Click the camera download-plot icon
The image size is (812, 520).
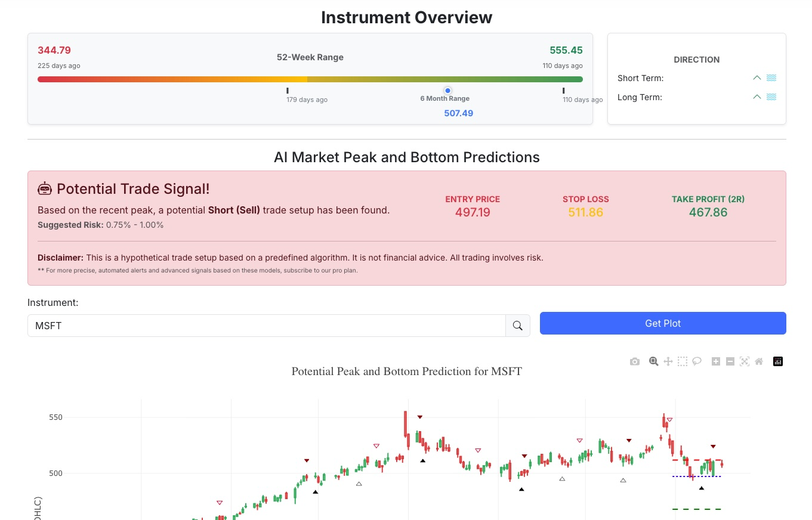point(635,361)
